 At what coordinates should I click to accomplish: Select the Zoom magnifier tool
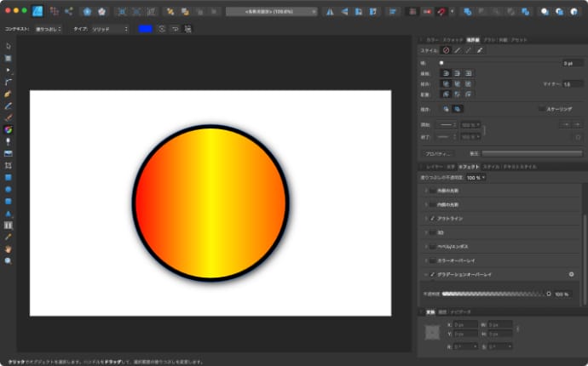click(8, 260)
